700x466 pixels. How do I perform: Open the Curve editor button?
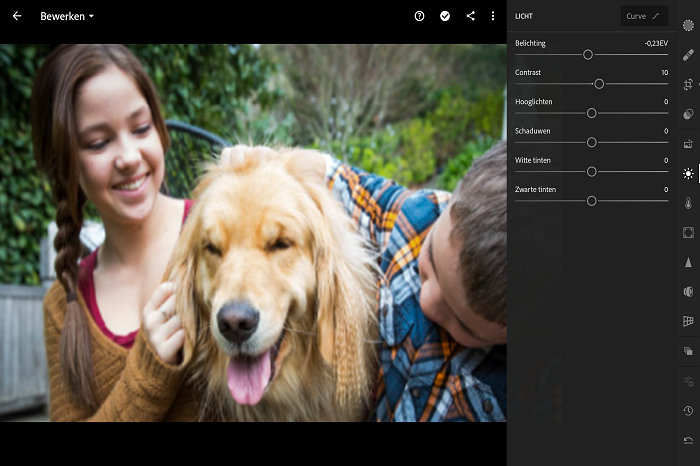tap(644, 16)
